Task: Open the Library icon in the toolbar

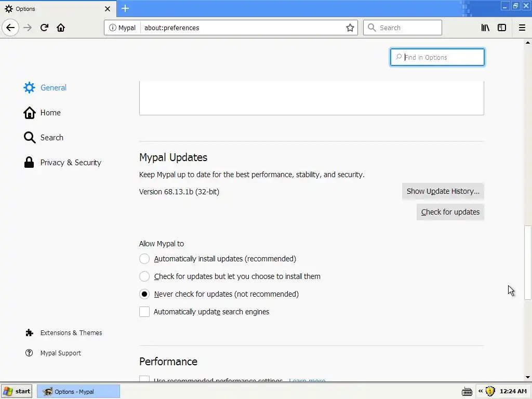Action: pyautogui.click(x=485, y=28)
